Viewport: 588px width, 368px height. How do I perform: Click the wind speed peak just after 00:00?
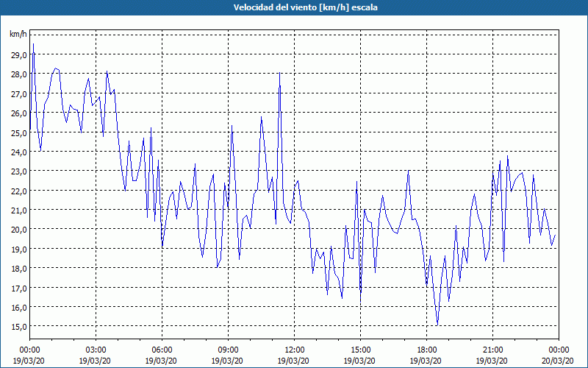(x=33, y=44)
